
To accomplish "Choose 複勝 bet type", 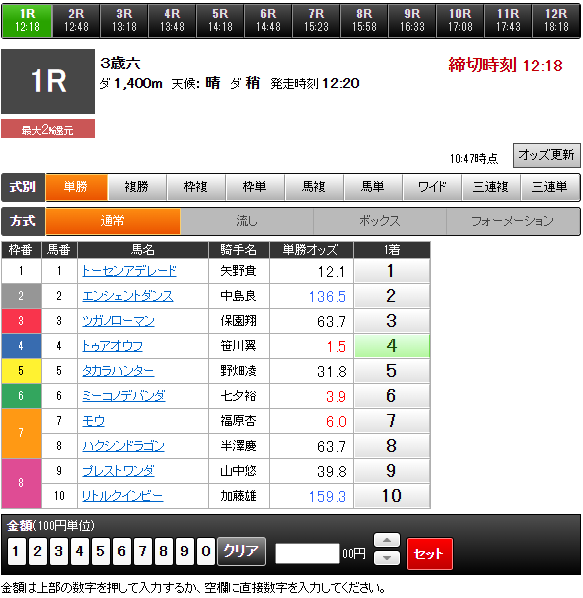I will coord(137,187).
